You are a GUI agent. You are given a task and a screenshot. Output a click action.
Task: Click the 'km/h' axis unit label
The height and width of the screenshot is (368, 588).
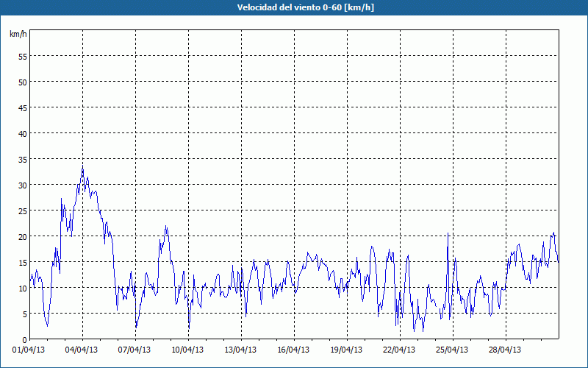click(x=18, y=34)
